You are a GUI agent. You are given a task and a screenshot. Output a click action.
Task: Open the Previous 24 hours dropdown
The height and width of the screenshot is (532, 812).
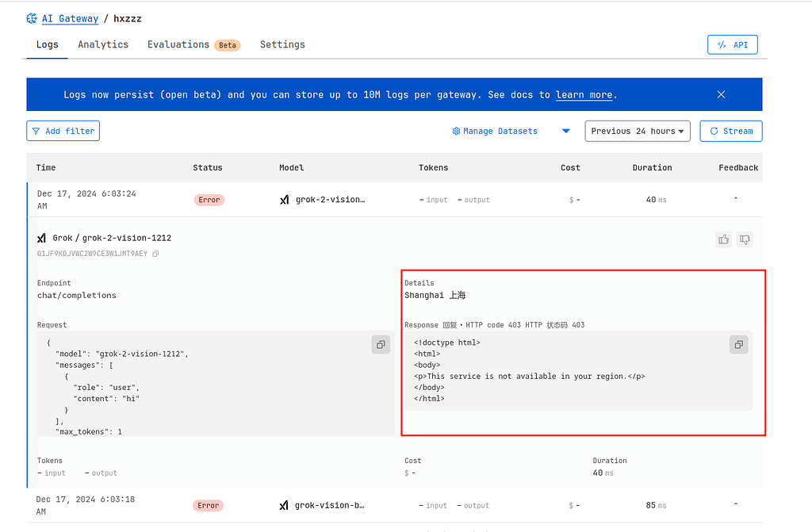638,131
